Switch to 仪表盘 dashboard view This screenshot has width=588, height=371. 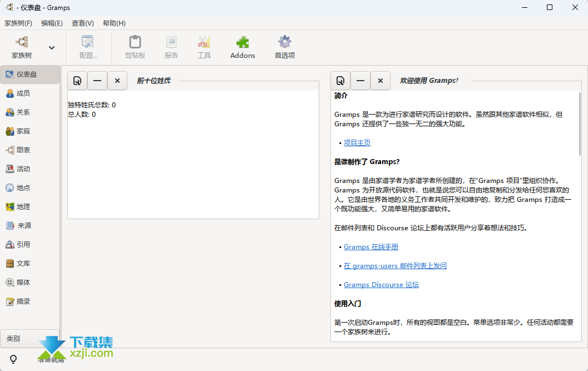tap(29, 75)
